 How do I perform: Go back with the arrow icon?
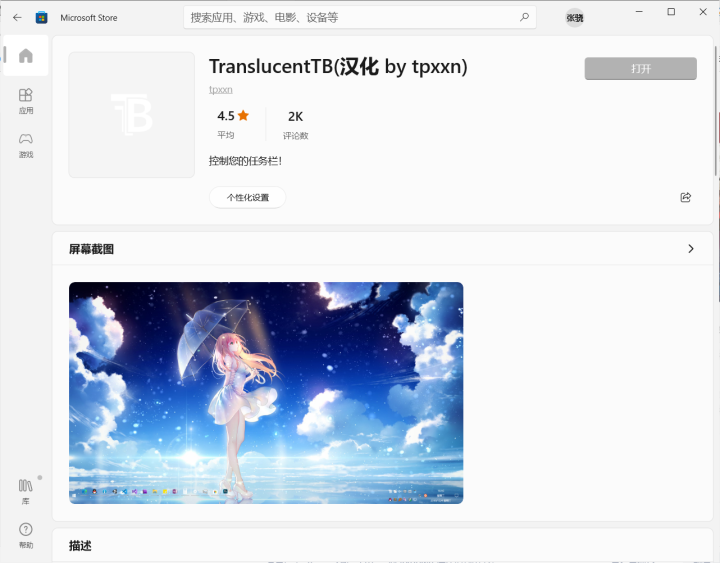point(17,17)
